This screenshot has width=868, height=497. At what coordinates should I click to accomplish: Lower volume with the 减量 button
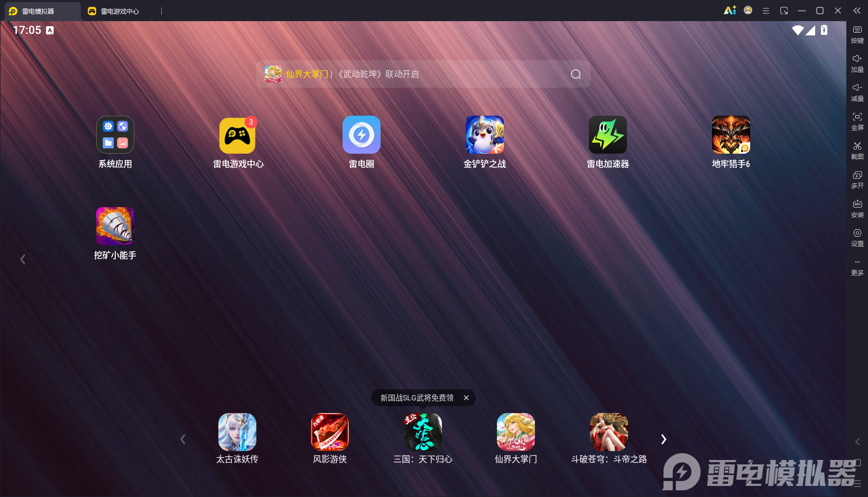click(857, 92)
